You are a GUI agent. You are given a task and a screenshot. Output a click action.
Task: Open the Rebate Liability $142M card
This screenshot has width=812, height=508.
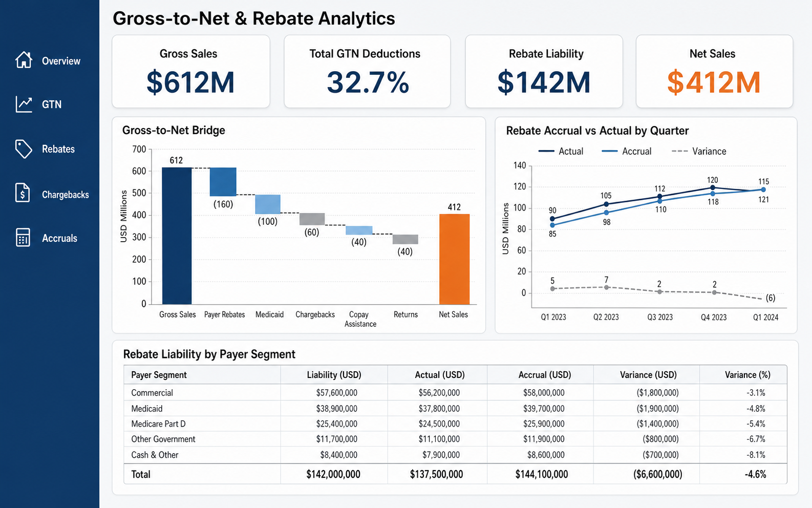(x=544, y=71)
